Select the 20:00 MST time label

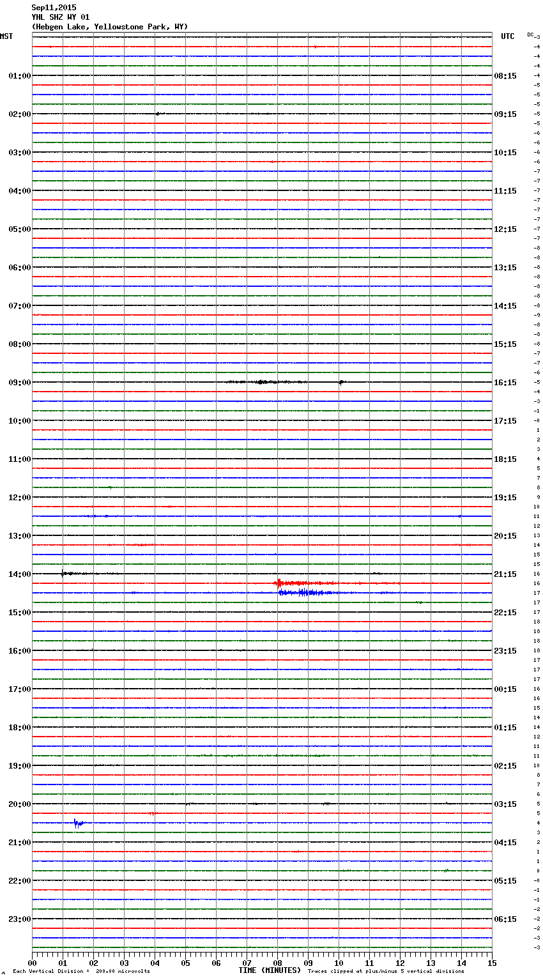pyautogui.click(x=20, y=804)
